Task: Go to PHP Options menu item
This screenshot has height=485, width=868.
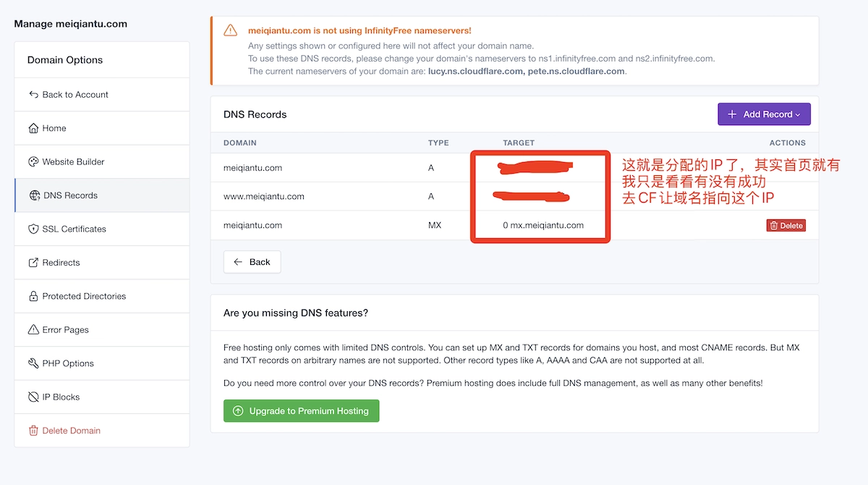Action: (68, 363)
